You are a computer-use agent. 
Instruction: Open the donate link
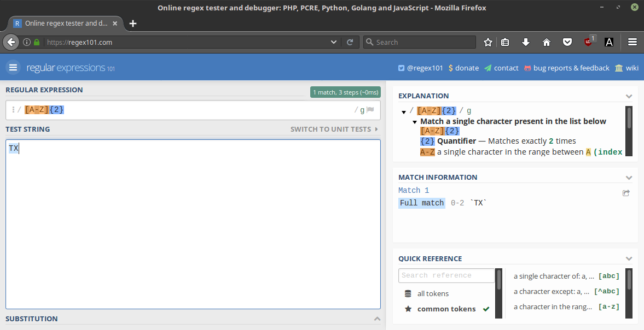pos(463,68)
